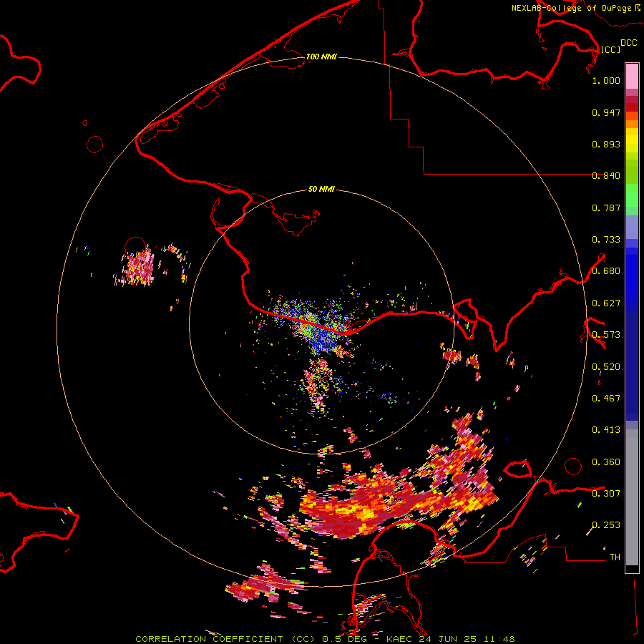
Task: Click the 0.840 color scale value
Action: click(x=606, y=176)
